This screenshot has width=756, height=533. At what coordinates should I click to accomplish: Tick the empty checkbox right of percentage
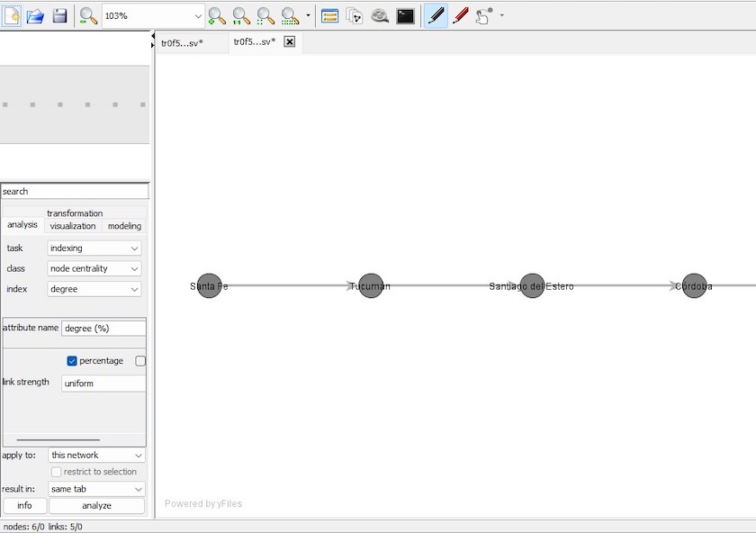point(140,361)
